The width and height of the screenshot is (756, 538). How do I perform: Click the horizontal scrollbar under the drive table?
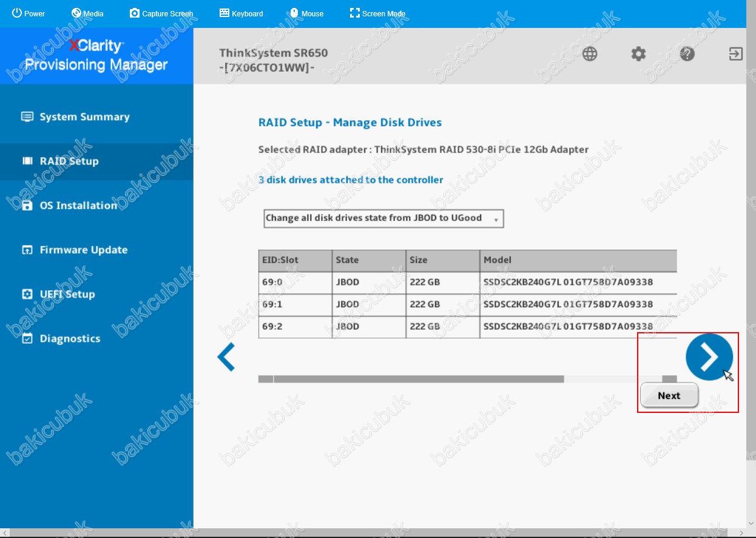(x=467, y=379)
